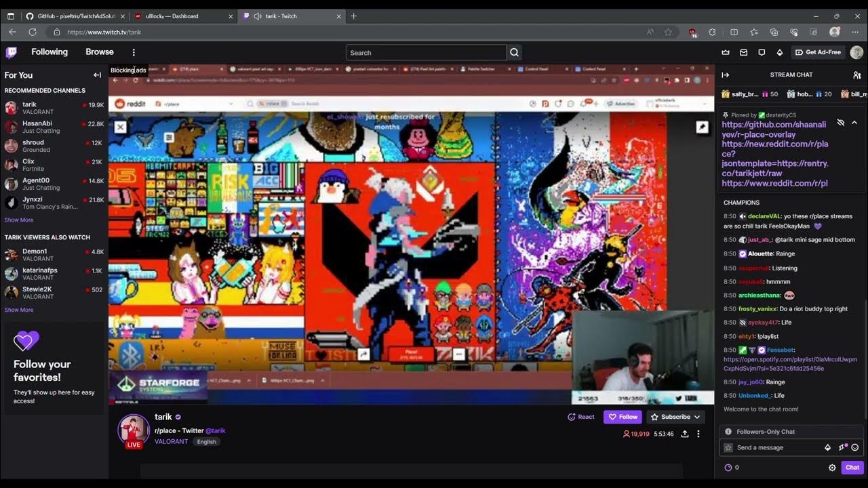
Task: Open the whispers speech bubble icon
Action: pyautogui.click(x=762, y=52)
